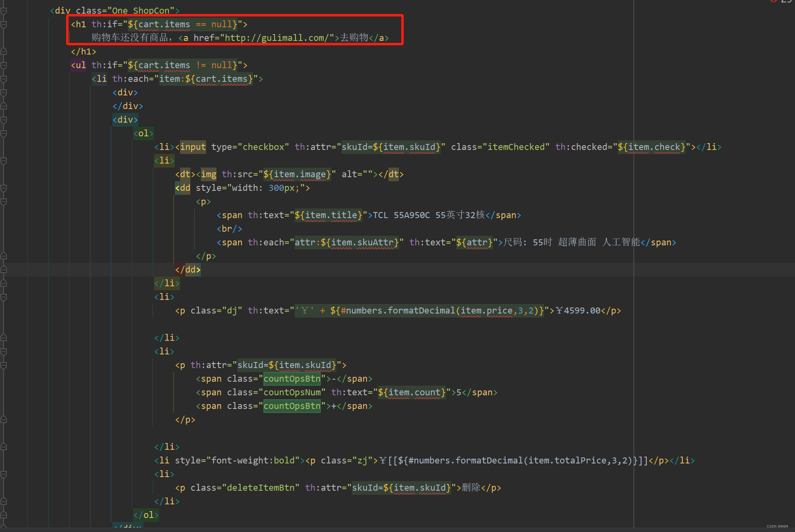Click the <br/> tag
This screenshot has width=795, height=532.
tap(229, 229)
